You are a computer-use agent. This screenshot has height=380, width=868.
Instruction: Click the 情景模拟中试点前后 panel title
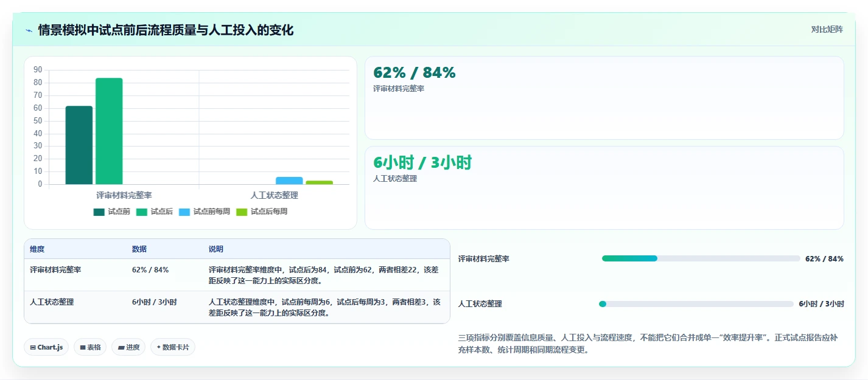click(166, 30)
